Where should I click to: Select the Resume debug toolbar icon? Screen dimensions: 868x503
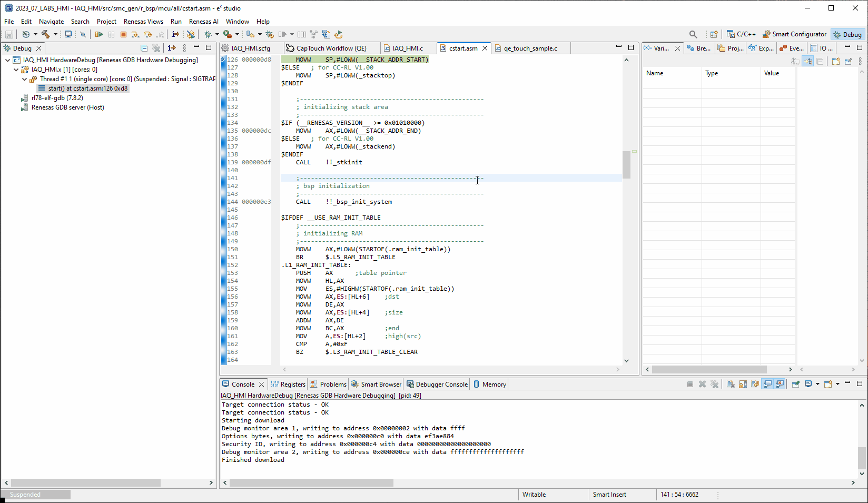pyautogui.click(x=100, y=34)
